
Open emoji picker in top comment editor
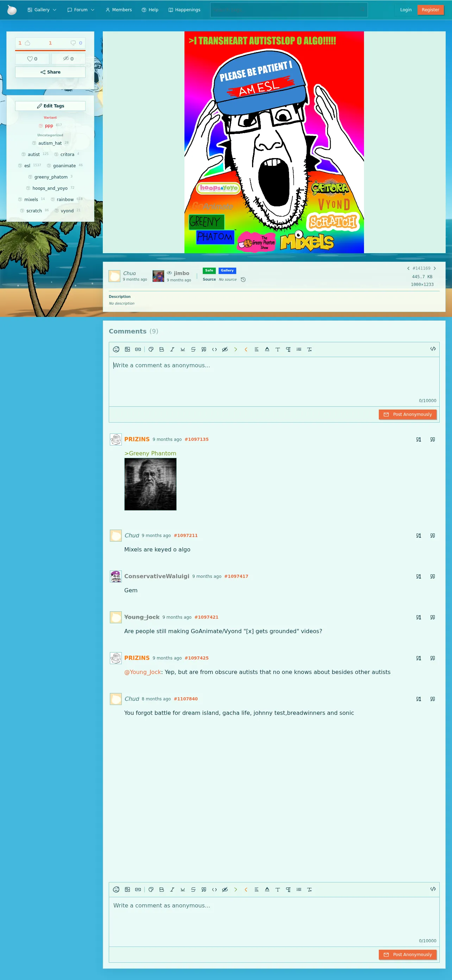pos(117,349)
